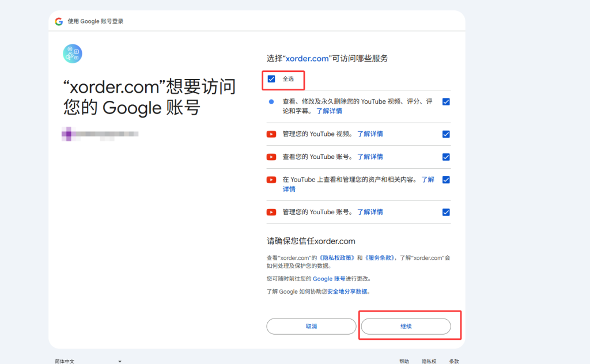Screen dimensions: 590x364
Task: Click YouTube icon beside 查看您的 YouTube 账号
Action: click(x=271, y=157)
